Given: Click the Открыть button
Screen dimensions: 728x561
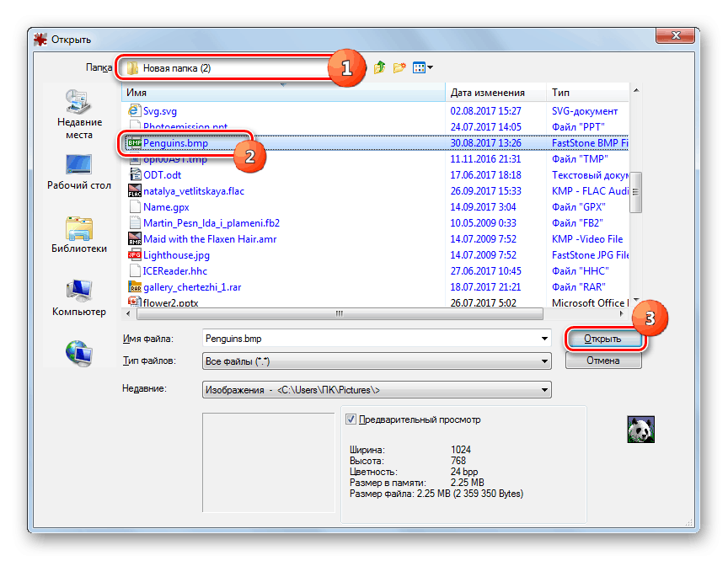Looking at the screenshot, I should click(603, 339).
